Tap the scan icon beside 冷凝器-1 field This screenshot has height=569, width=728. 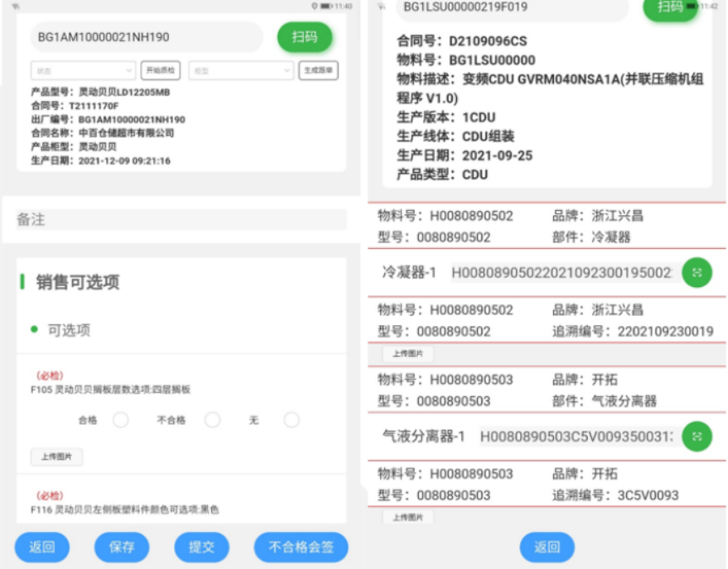[x=697, y=272]
